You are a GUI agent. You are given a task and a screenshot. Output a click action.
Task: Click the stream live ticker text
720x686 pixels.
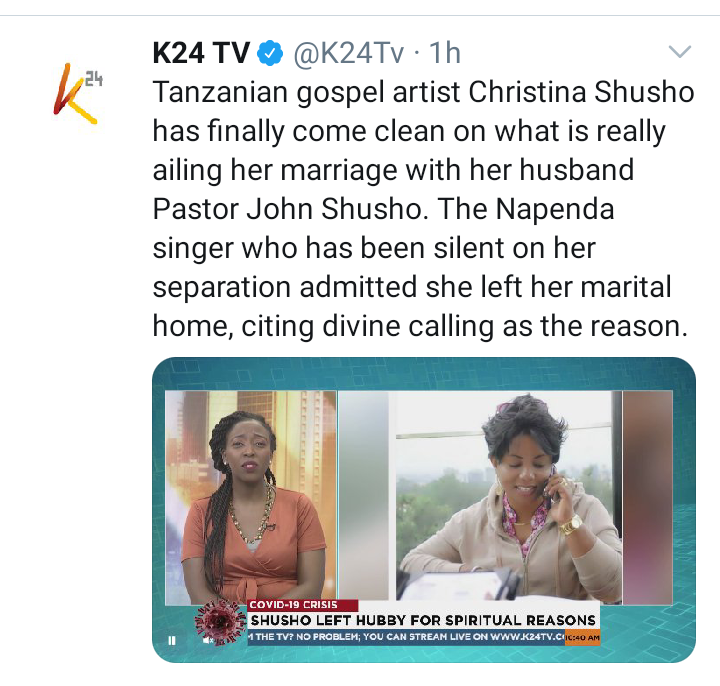click(x=406, y=637)
